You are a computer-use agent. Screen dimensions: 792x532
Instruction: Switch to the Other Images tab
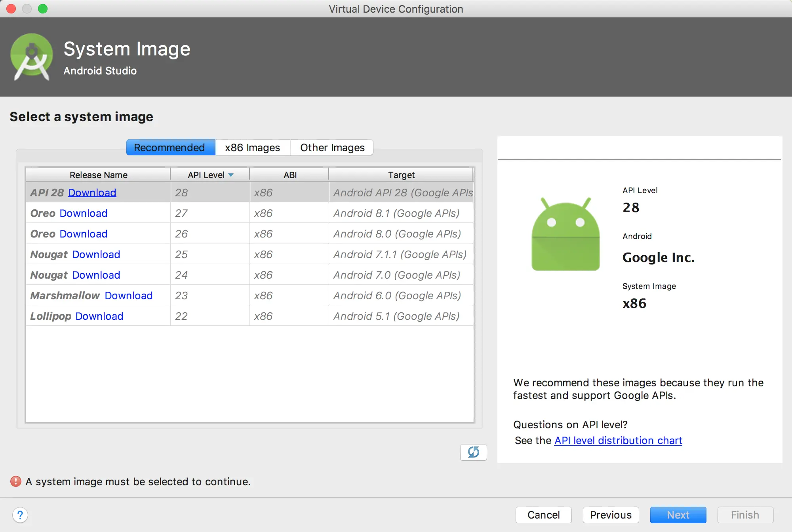point(332,147)
